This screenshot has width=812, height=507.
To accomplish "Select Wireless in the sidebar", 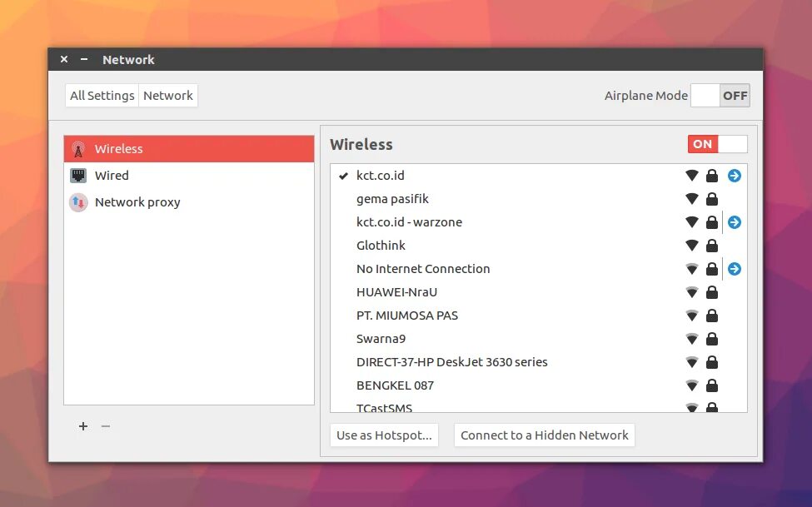I will click(x=189, y=149).
